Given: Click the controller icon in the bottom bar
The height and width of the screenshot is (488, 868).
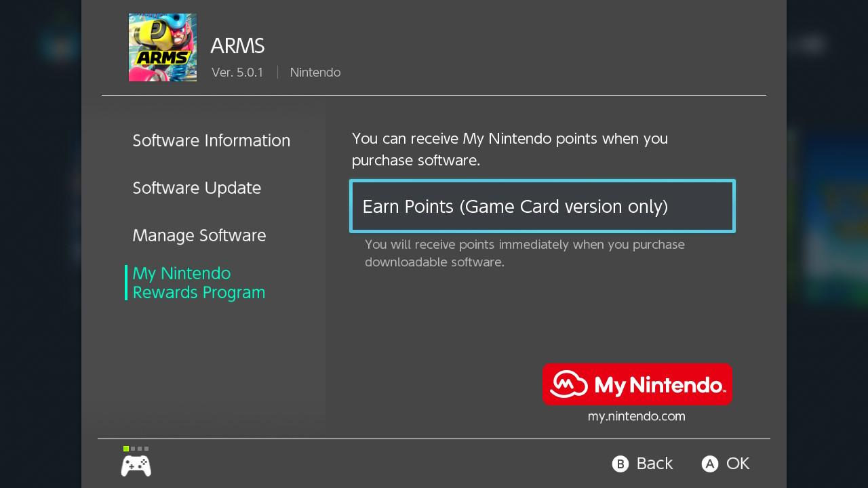Looking at the screenshot, I should point(136,465).
